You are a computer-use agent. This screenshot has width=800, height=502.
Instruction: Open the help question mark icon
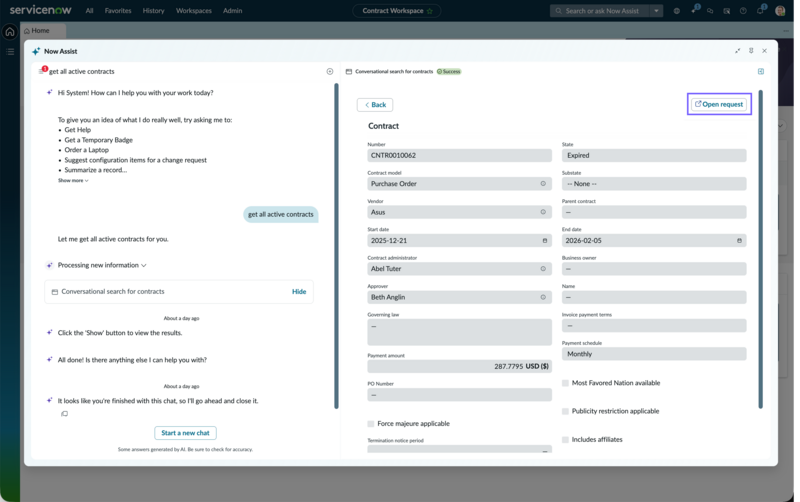pos(743,11)
